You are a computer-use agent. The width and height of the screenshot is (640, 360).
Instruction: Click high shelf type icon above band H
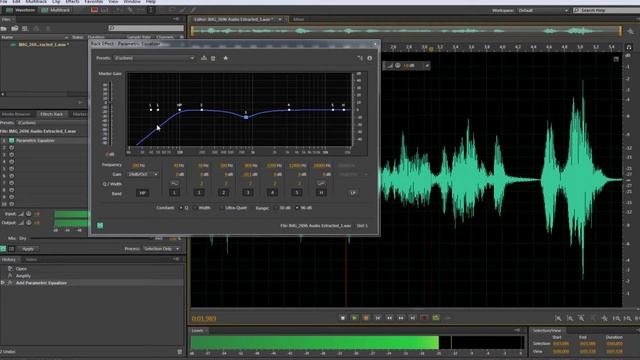tap(321, 183)
